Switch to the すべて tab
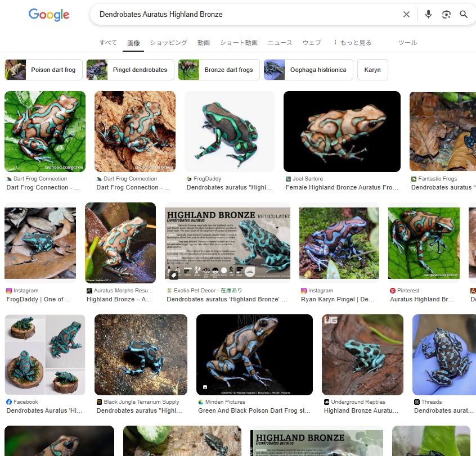This screenshot has width=476, height=456. tap(108, 43)
